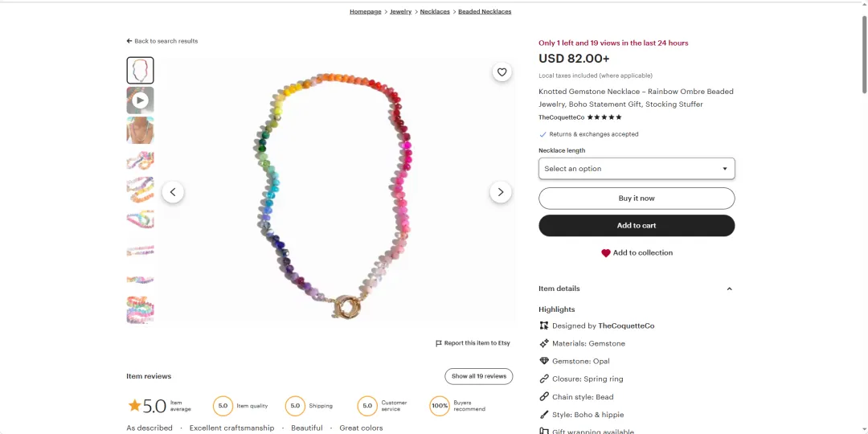Play the product video thumbnail
Image resolution: width=868 pixels, height=434 pixels.
click(x=140, y=100)
